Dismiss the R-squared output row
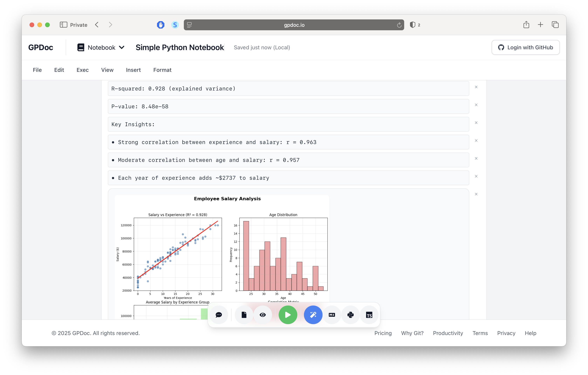The height and width of the screenshot is (375, 588). click(x=476, y=87)
